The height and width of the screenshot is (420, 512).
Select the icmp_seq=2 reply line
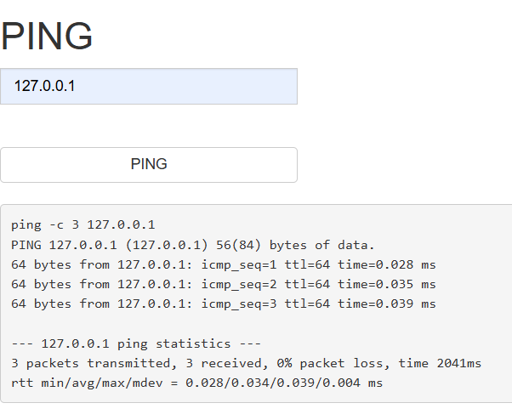(224, 284)
